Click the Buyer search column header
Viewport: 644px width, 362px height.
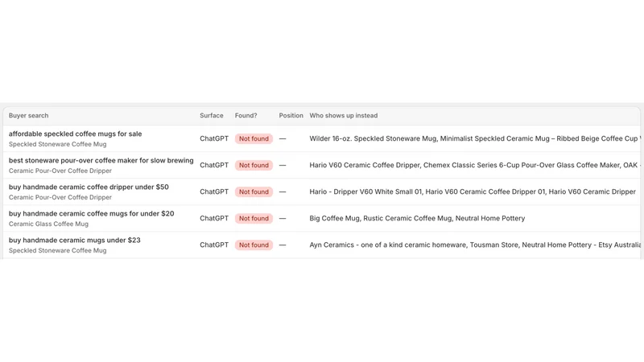tap(28, 115)
